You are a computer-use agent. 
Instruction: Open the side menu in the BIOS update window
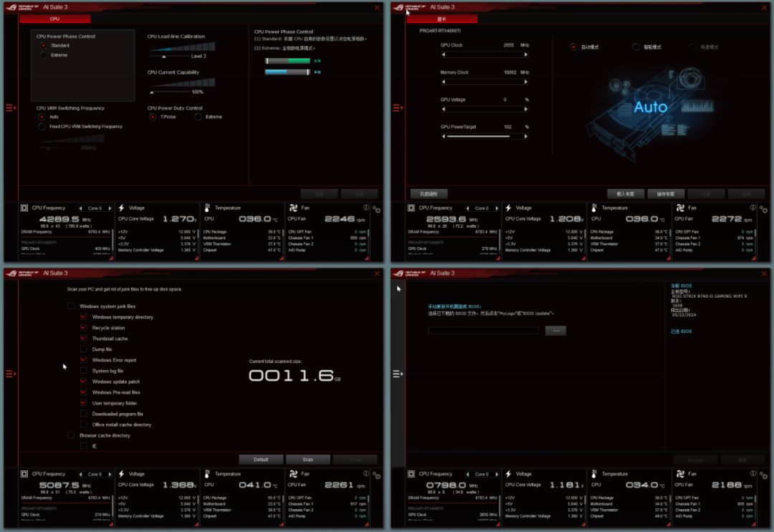point(397,374)
